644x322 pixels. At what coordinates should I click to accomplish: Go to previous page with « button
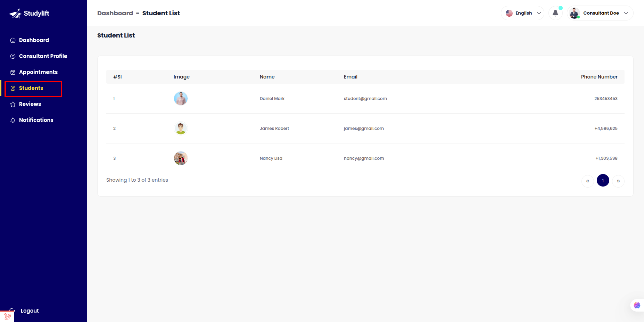click(x=587, y=181)
